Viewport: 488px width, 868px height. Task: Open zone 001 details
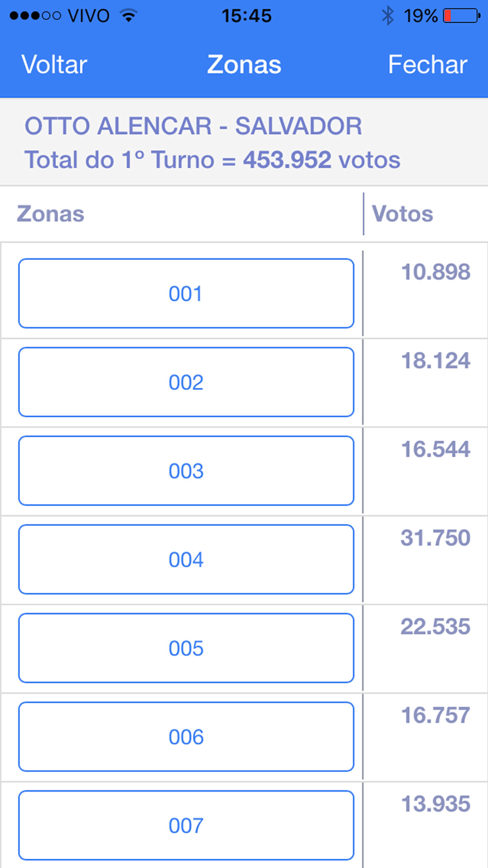(x=186, y=293)
